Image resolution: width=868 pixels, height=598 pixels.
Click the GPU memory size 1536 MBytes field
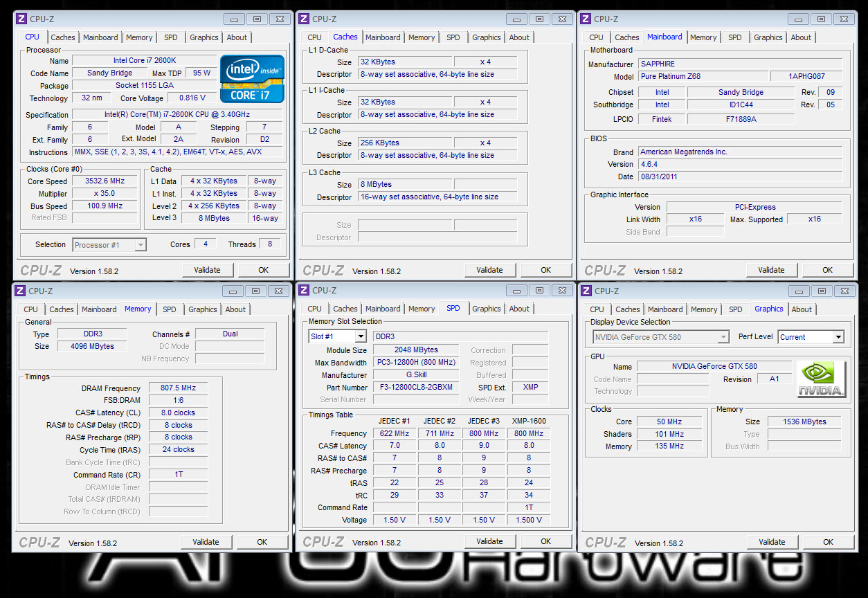coord(805,422)
